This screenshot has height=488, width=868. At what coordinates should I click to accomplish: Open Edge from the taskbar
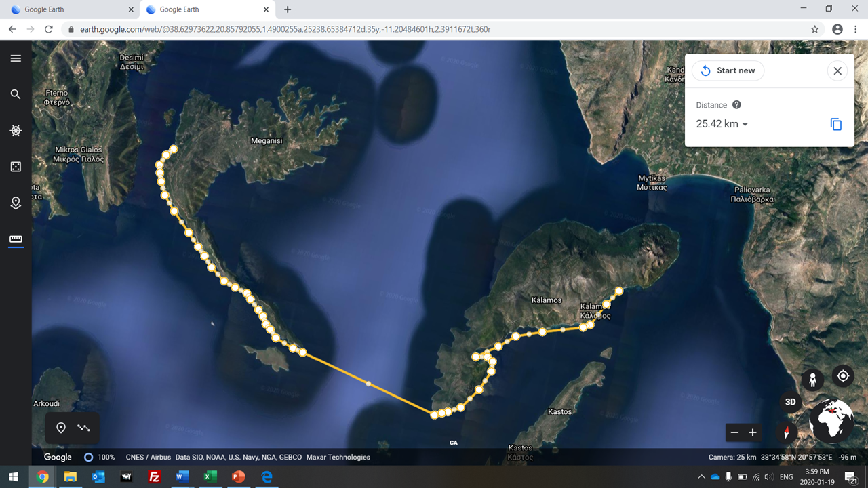[x=267, y=476]
